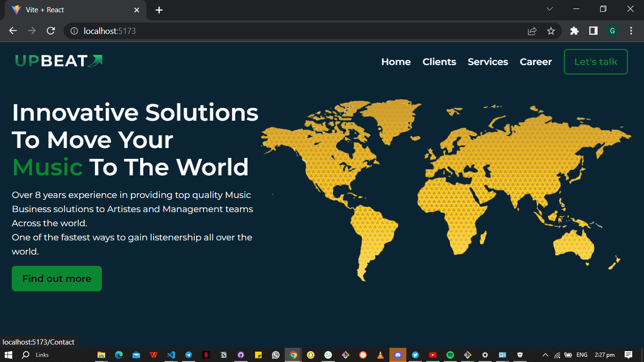Open Notion from the taskbar
Viewport: 644px width, 362px height.
223,355
